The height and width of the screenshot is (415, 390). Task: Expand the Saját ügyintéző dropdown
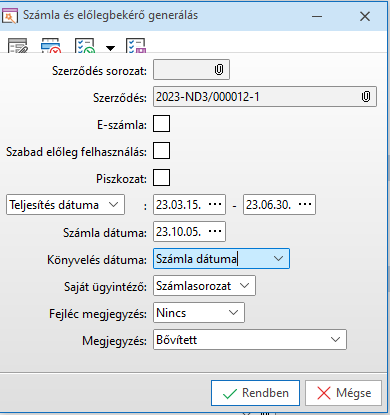tap(244, 285)
